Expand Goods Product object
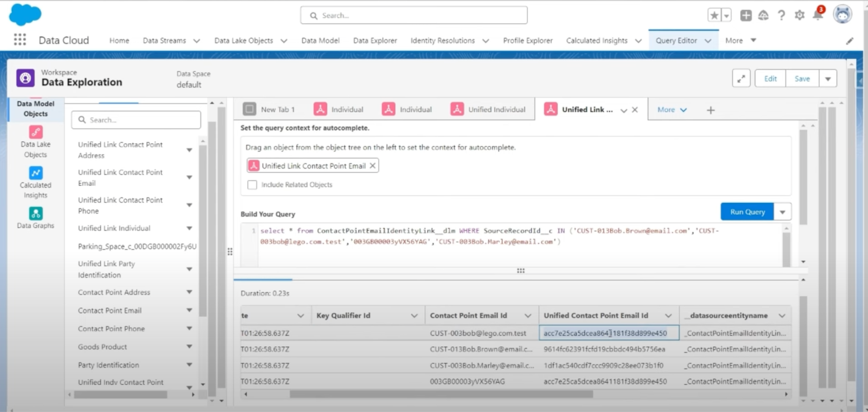The width and height of the screenshot is (868, 412). (x=189, y=346)
